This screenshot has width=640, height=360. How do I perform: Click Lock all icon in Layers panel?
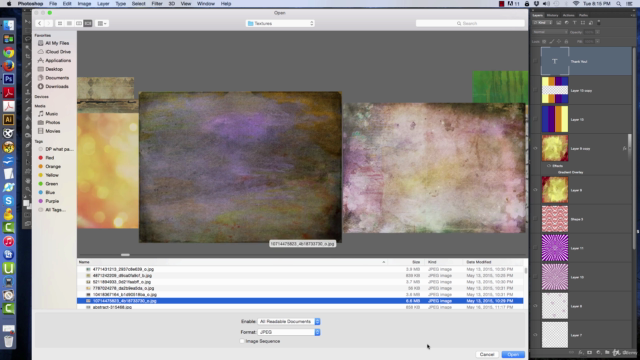pos(566,41)
